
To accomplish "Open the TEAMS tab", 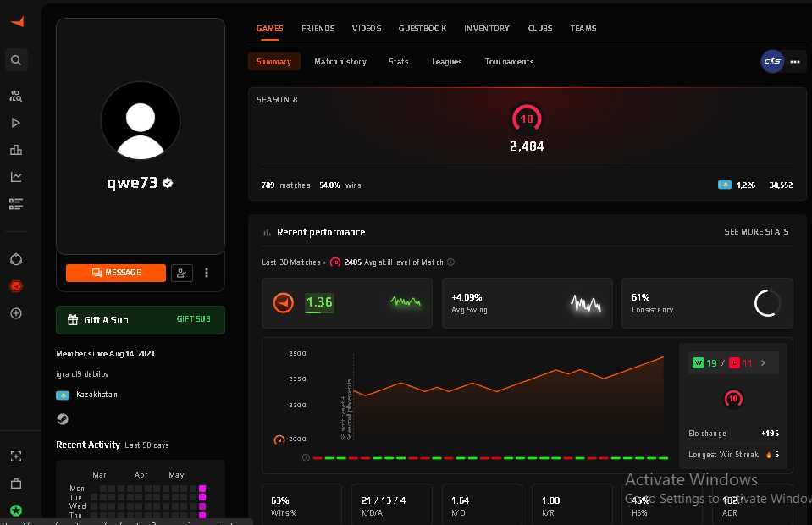I will [583, 29].
